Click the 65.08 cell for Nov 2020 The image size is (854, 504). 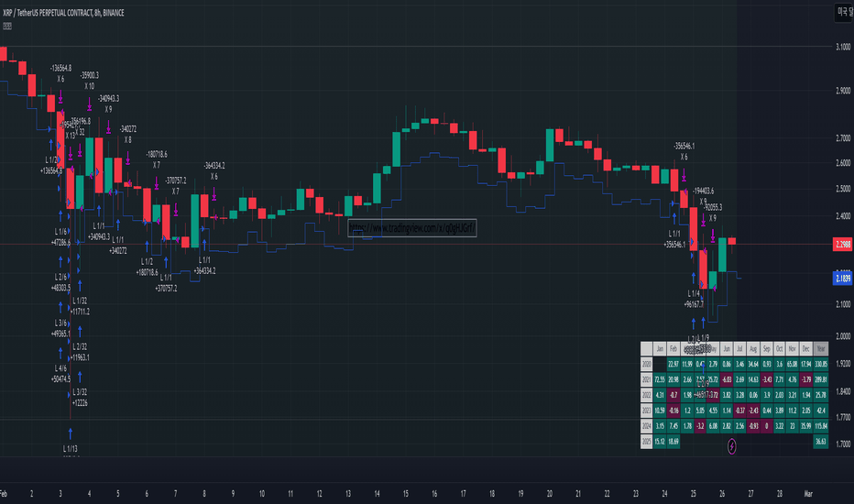793,364
